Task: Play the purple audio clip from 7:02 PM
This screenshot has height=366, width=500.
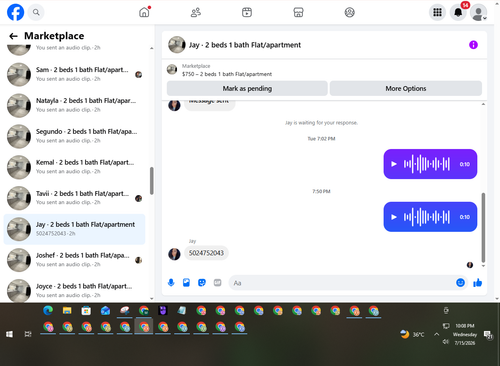Action: click(x=394, y=164)
